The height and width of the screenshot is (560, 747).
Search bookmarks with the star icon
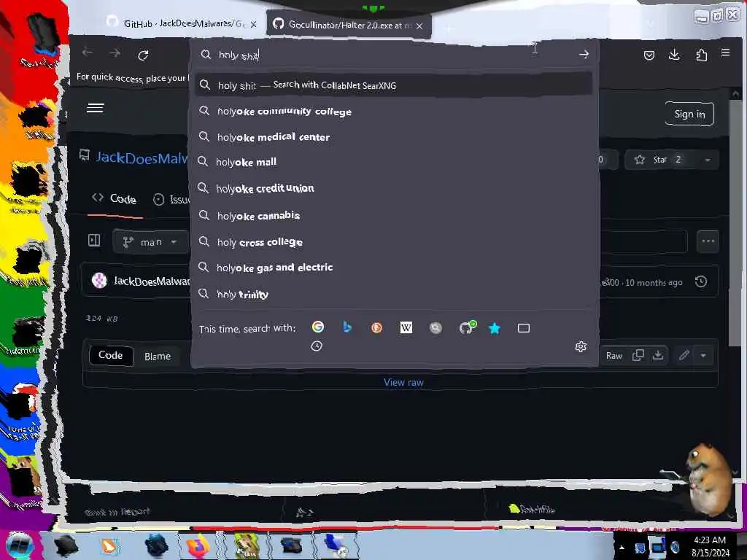[495, 328]
